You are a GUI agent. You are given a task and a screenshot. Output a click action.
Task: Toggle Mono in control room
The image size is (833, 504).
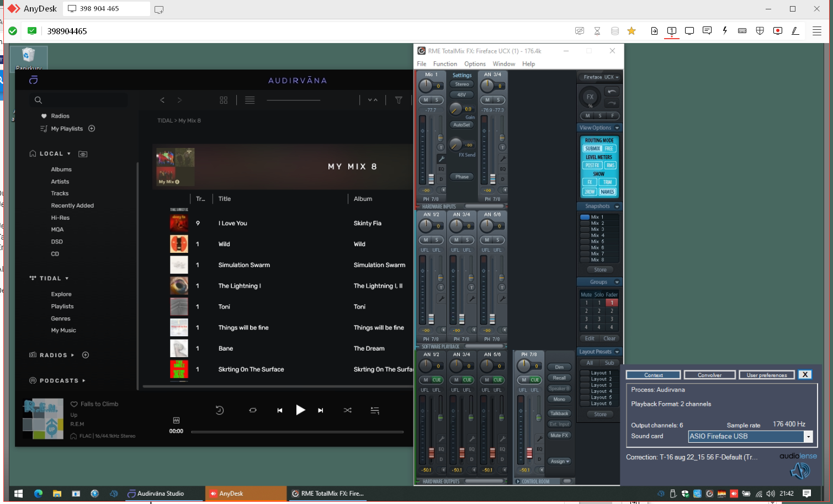[x=559, y=399]
